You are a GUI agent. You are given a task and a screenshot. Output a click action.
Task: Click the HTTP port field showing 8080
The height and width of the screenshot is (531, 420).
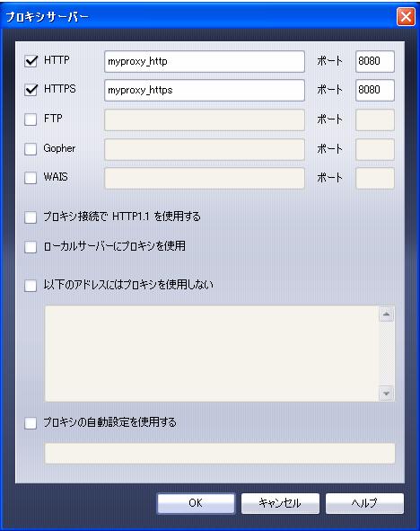coord(375,62)
